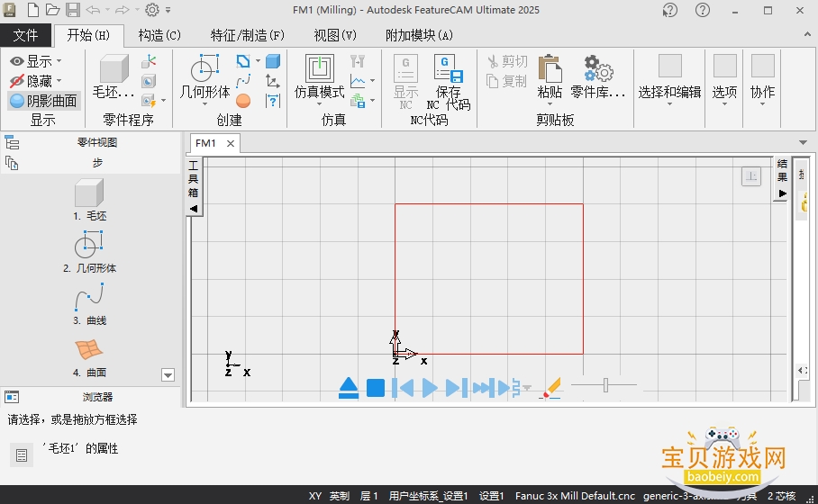The width and height of the screenshot is (818, 504).
Task: Click the view orientation cube labeled 上
Action: (x=751, y=176)
